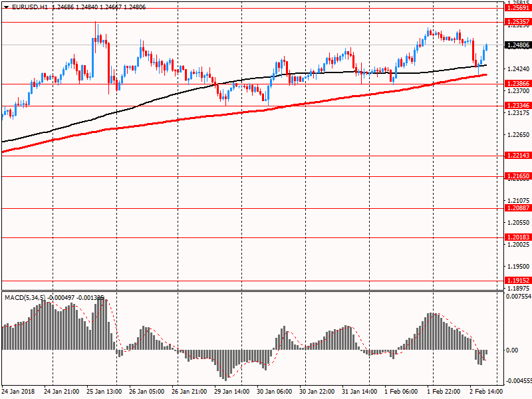532x399 pixels.
Task: Select the 1.23866 red price level label
Action: [518, 84]
